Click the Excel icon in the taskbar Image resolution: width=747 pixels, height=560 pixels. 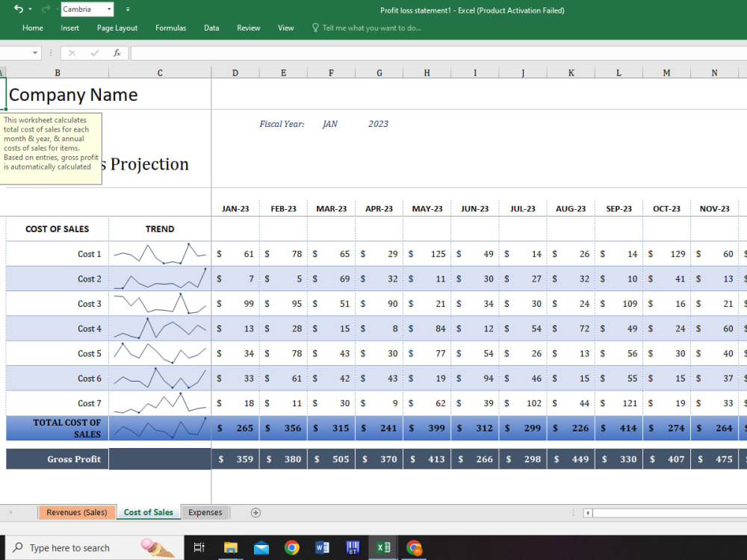[382, 547]
